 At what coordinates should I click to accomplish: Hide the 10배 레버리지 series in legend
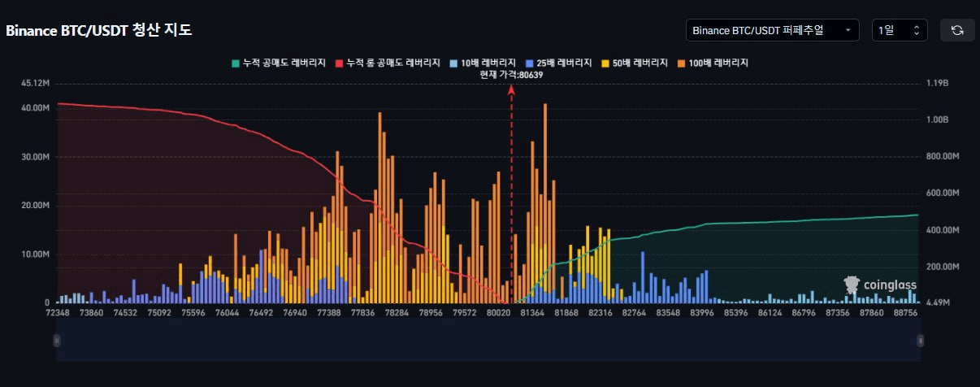[x=481, y=63]
